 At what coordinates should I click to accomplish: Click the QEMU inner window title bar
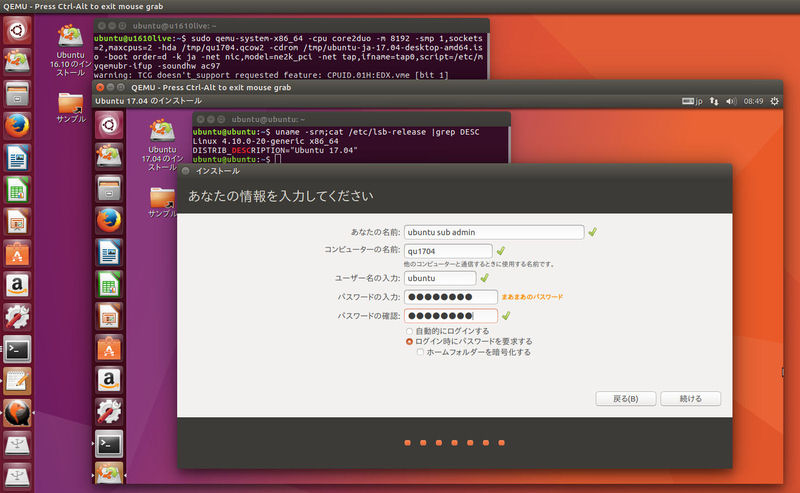(438, 87)
